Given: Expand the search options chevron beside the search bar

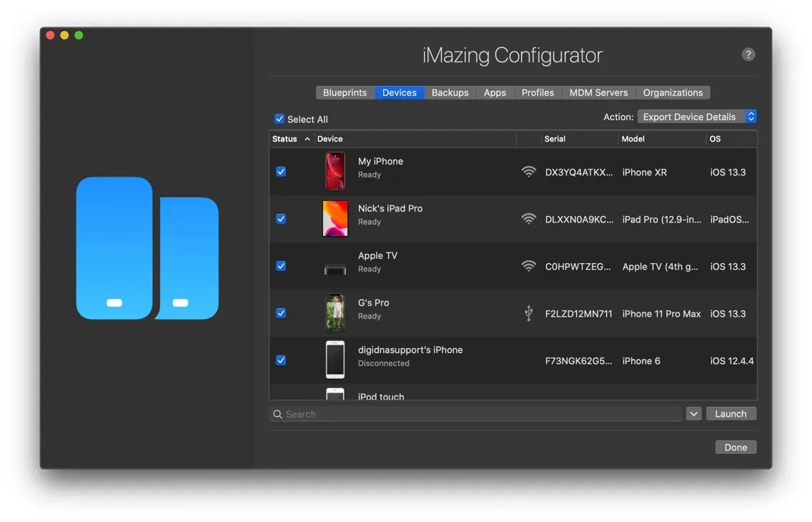Looking at the screenshot, I should (693, 413).
